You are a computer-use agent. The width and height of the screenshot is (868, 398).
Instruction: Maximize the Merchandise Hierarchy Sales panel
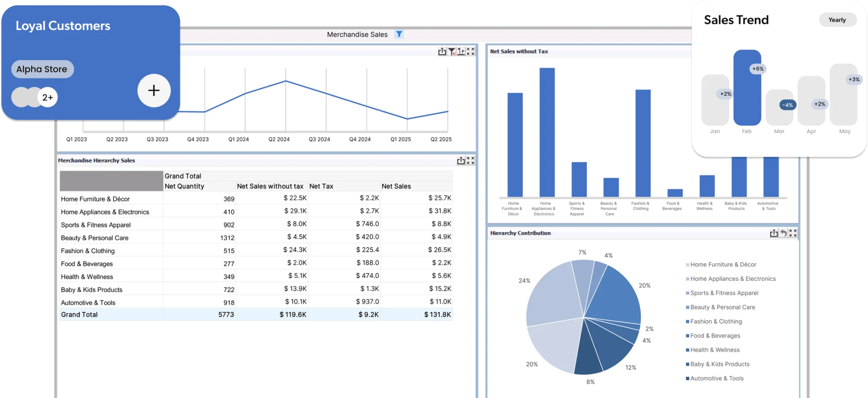(471, 160)
